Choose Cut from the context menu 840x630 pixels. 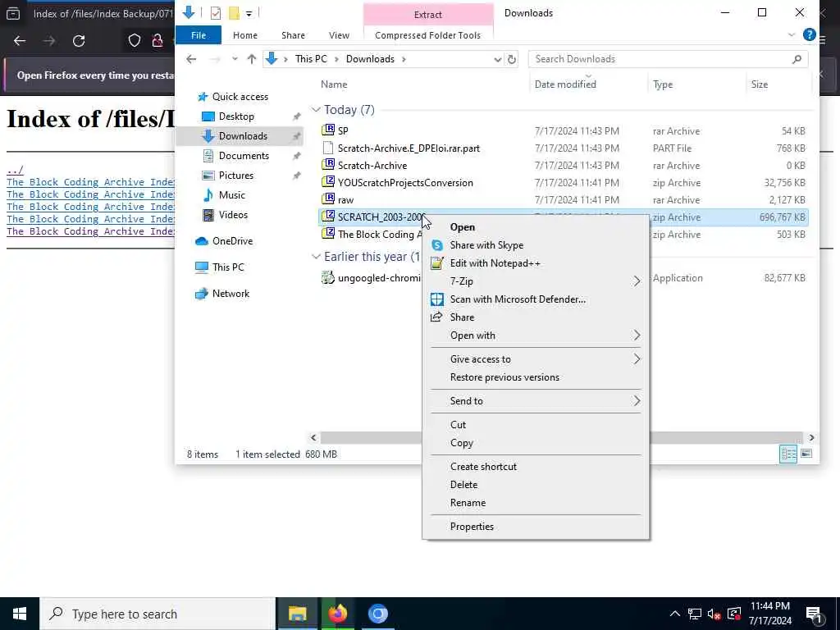coord(458,425)
